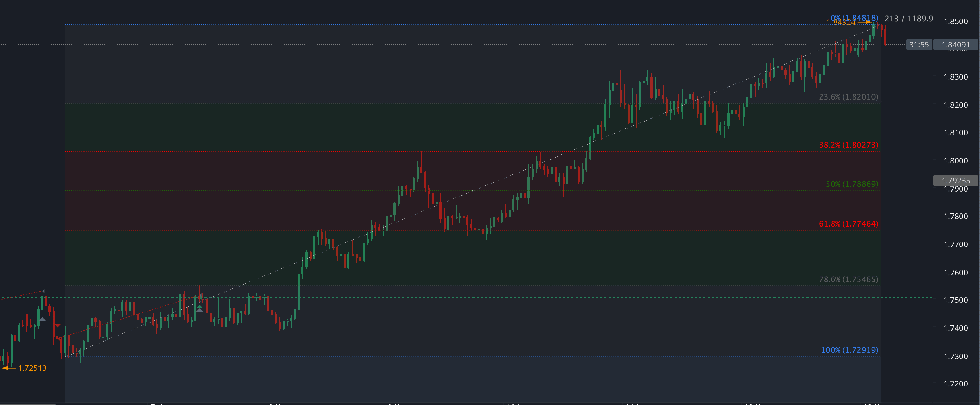Screen dimensions: 980x405
Task: Select the 0% (1.84818) Fibonacci label
Action: pos(855,18)
